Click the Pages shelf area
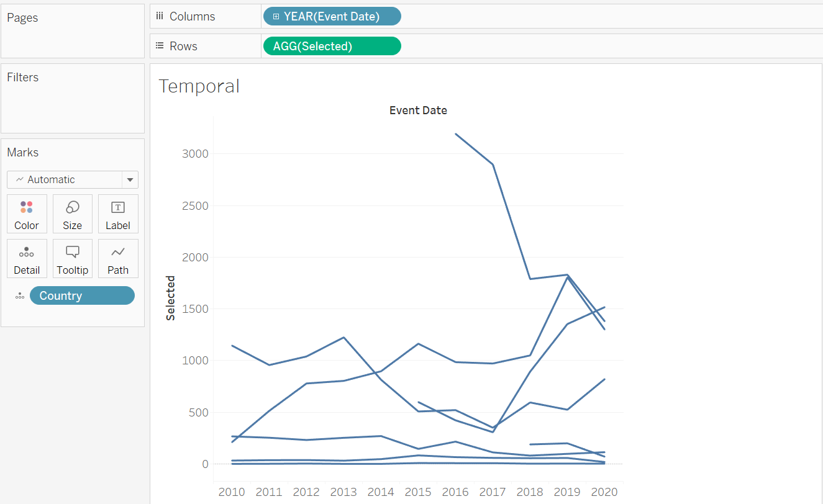The height and width of the screenshot is (504, 823). (72, 34)
